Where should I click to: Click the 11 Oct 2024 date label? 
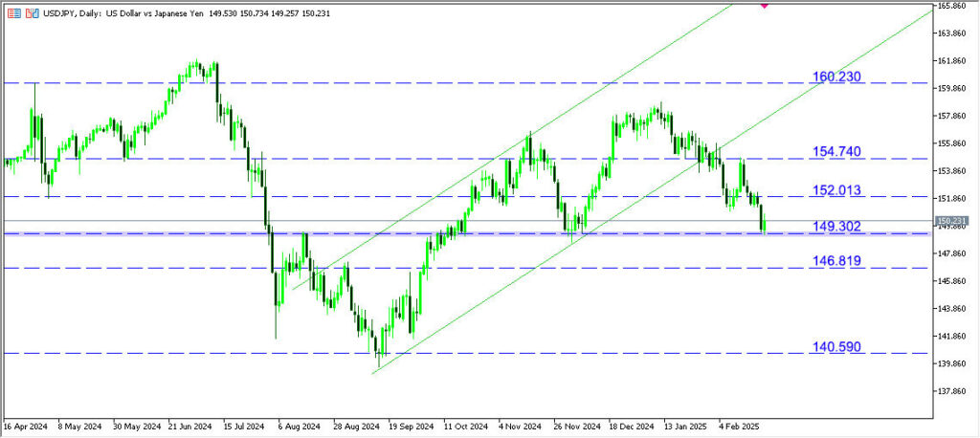pyautogui.click(x=468, y=427)
